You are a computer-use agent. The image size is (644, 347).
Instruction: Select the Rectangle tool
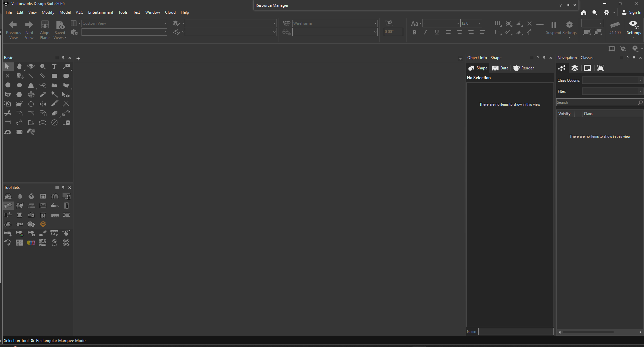[54, 76]
